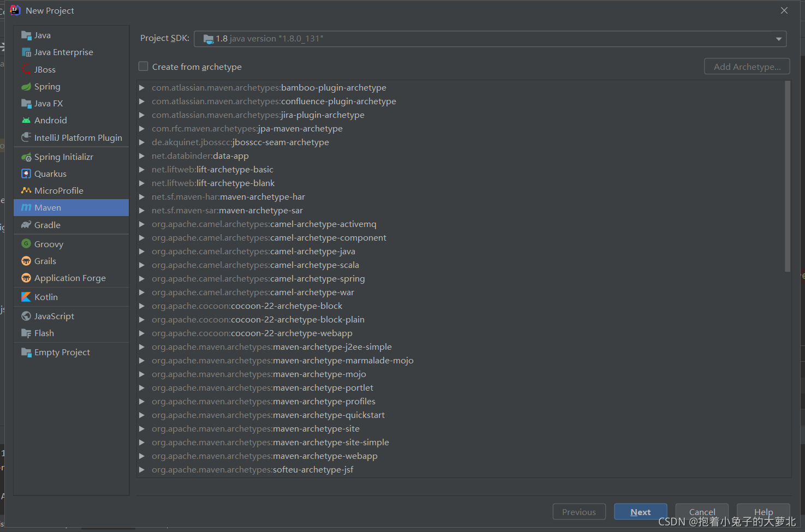Image resolution: width=805 pixels, height=532 pixels.
Task: Click the Java FX folder icon
Action: [26, 103]
